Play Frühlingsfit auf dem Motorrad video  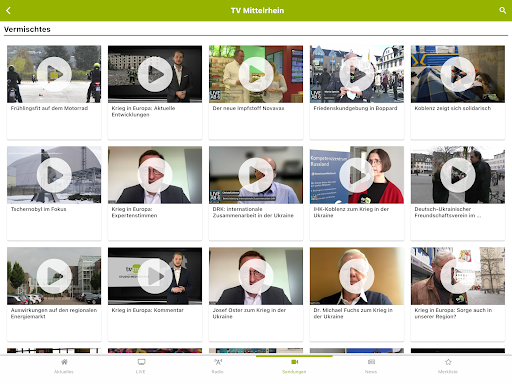point(54,74)
